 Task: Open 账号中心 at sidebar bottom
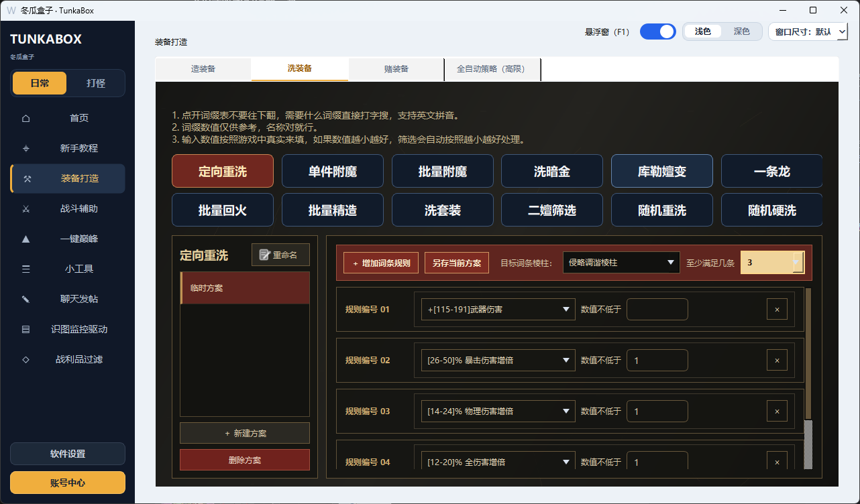tap(68, 483)
